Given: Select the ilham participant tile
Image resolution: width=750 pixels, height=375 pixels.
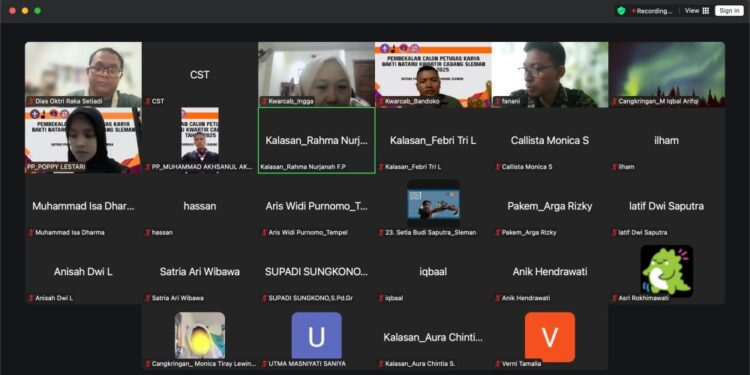Looking at the screenshot, I should [x=667, y=140].
